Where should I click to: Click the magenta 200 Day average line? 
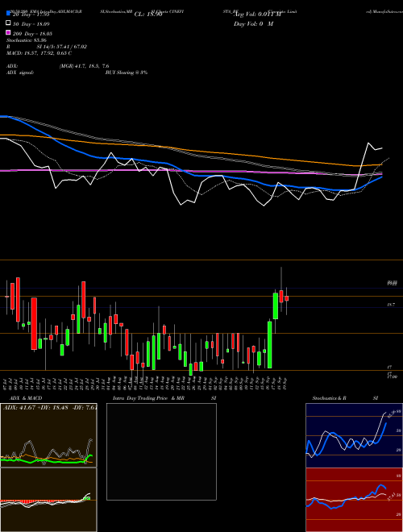(190, 171)
